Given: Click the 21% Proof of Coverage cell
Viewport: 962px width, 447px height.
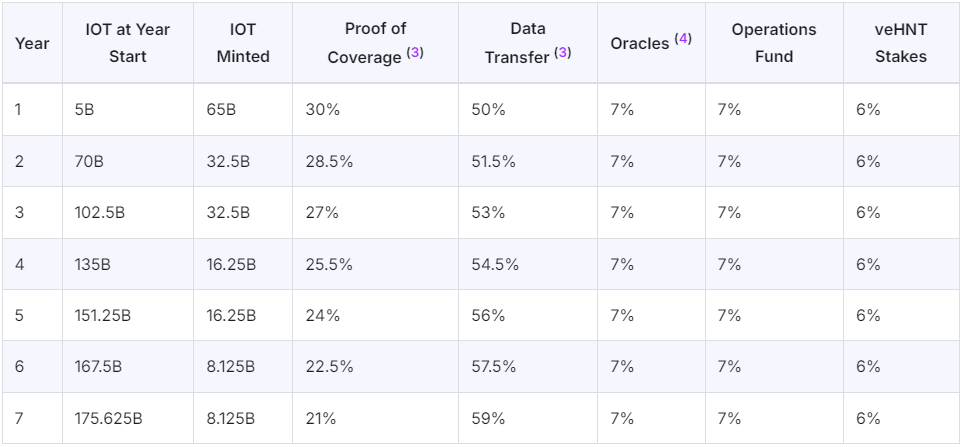Looking at the screenshot, I should coord(321,419).
